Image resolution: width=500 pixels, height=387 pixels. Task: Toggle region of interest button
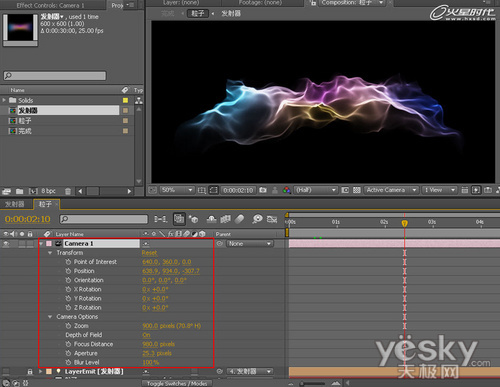(x=213, y=190)
